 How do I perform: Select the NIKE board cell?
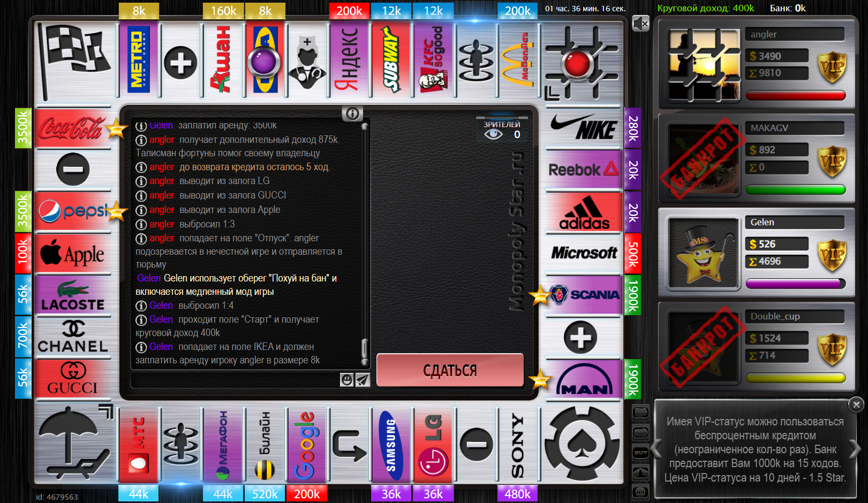pyautogui.click(x=584, y=127)
